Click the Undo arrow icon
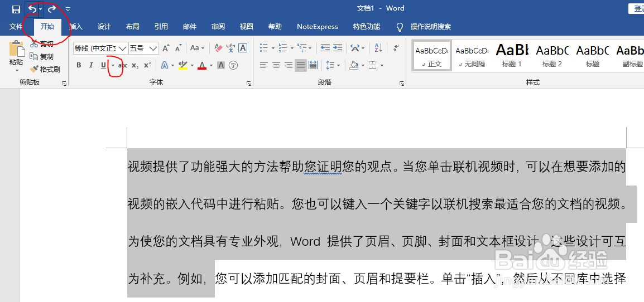 [32, 8]
